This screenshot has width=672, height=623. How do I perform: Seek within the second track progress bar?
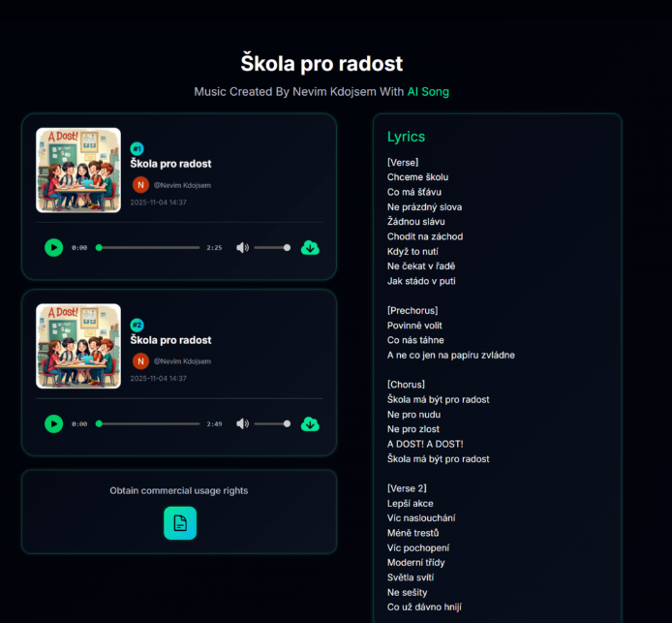(x=148, y=423)
